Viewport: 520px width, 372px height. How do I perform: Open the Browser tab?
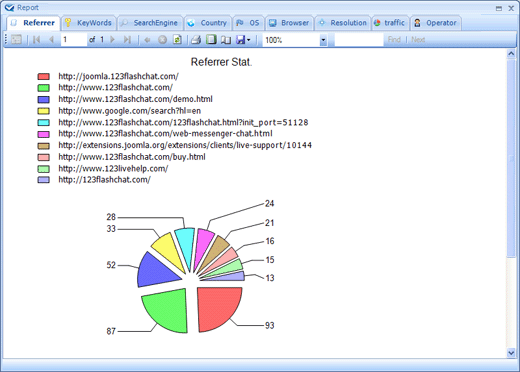pyautogui.click(x=289, y=23)
